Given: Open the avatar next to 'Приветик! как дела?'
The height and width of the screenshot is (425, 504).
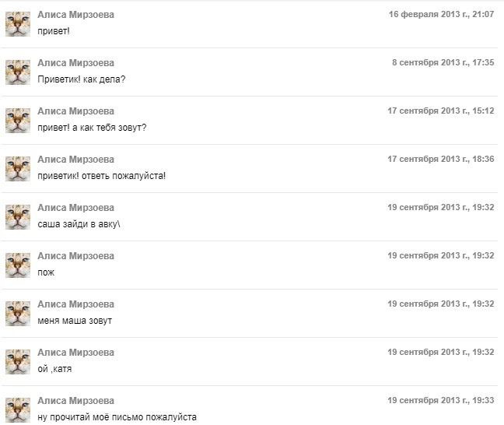Looking at the screenshot, I should pos(18,72).
